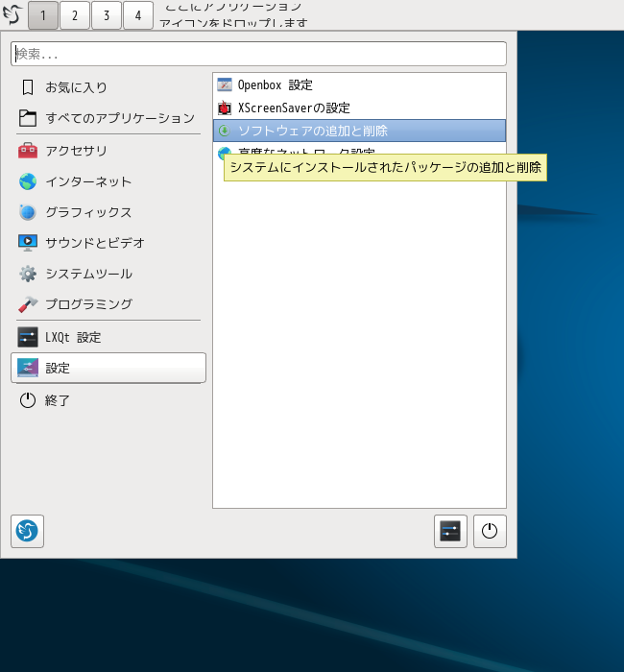Viewport: 624px width, 672px height.
Task: Open the アクセサリ category
Action: (x=108, y=151)
